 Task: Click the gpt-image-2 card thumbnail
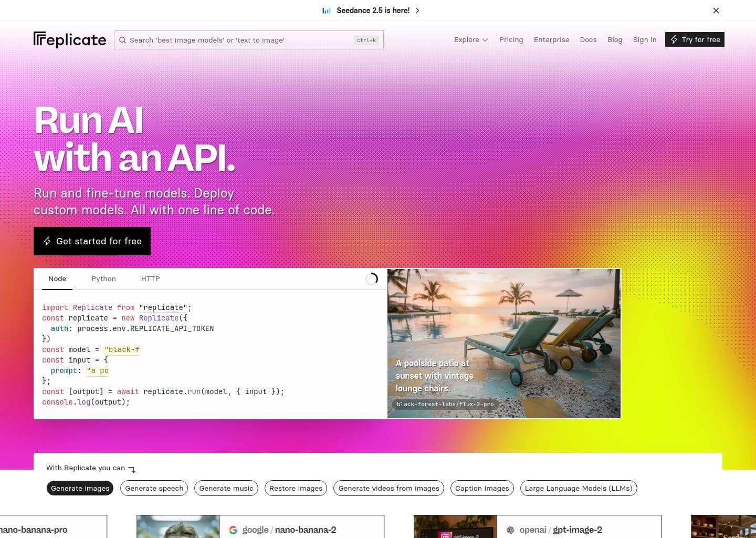click(x=455, y=526)
